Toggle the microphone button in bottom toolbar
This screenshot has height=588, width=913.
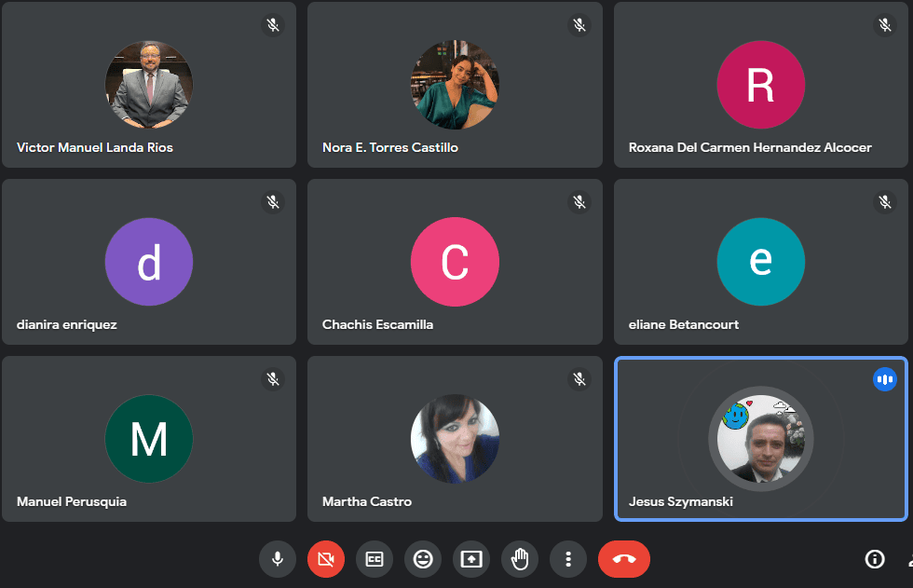278,559
